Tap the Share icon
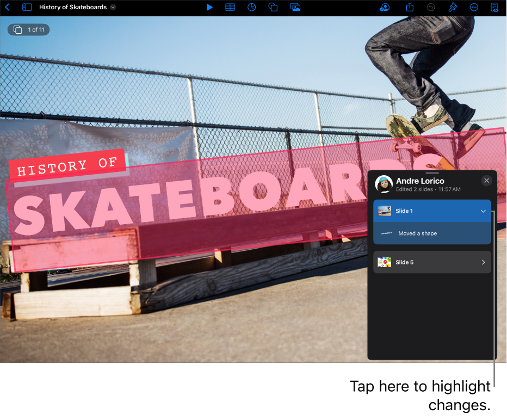Image resolution: width=507 pixels, height=420 pixels. [x=410, y=8]
